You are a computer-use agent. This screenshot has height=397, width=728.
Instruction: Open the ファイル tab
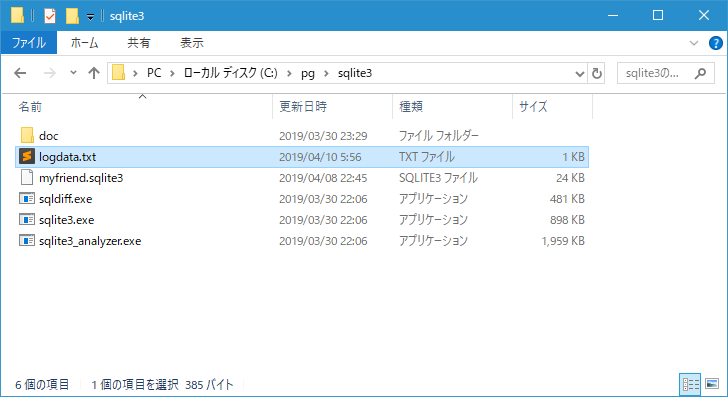(x=29, y=43)
